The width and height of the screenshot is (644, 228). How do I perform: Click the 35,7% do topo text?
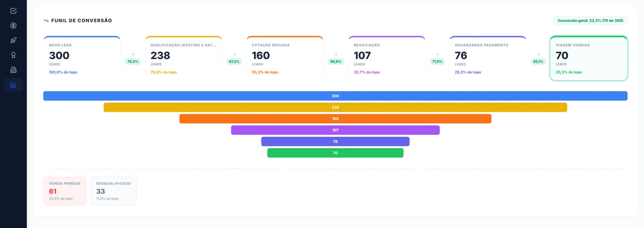point(367,72)
